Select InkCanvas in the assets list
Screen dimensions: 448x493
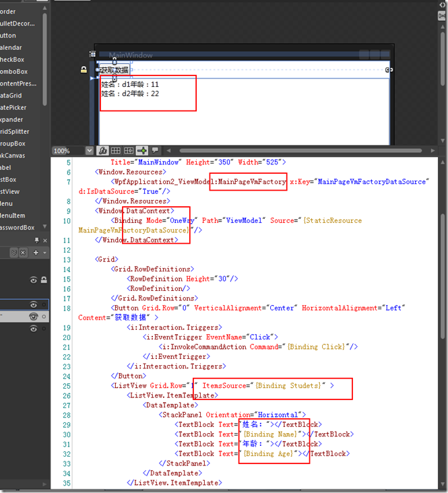pos(12,156)
